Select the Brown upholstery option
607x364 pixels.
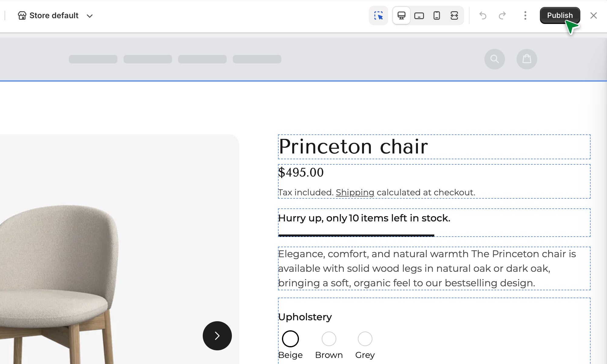[x=329, y=339]
